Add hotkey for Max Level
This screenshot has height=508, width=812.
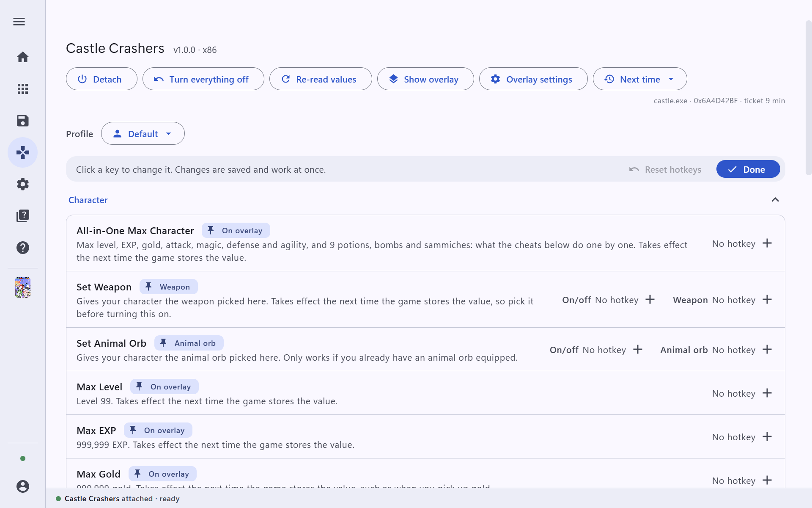[x=767, y=393]
